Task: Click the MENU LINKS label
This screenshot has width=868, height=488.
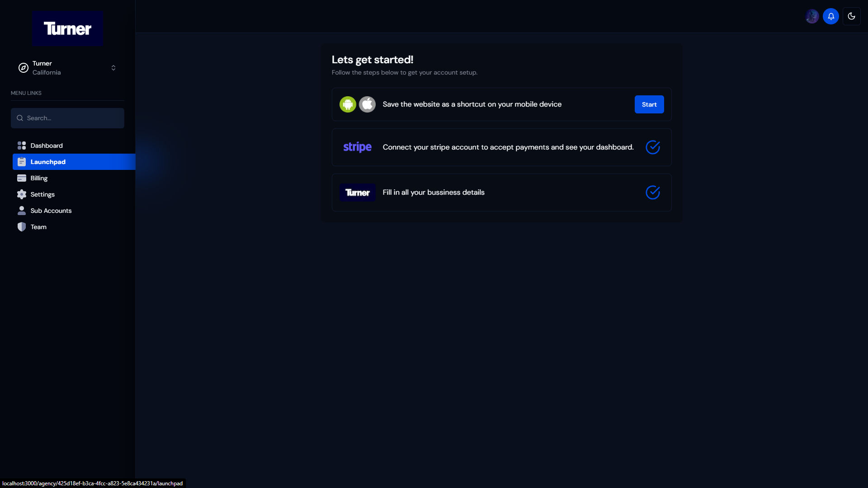Action: coord(26,93)
